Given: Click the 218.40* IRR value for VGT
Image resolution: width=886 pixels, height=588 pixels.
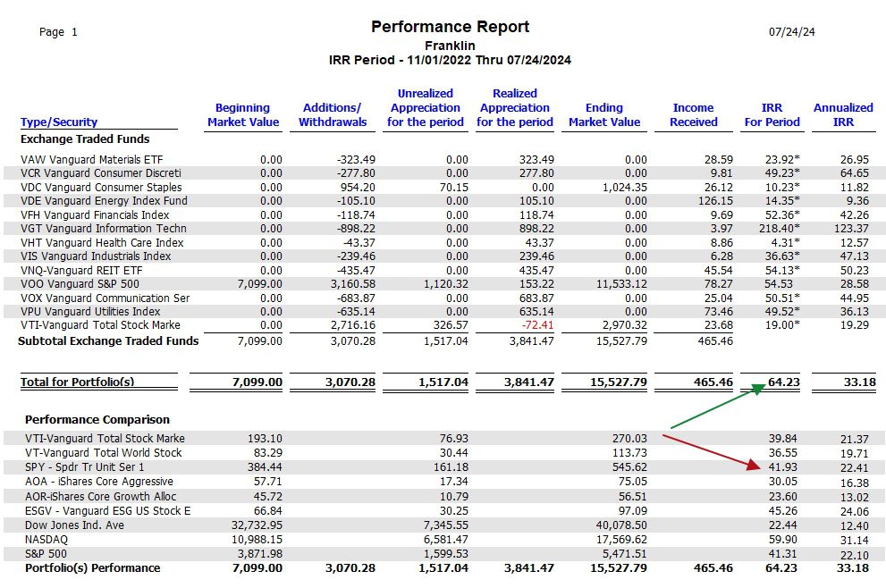Looking at the screenshot, I should [x=780, y=228].
